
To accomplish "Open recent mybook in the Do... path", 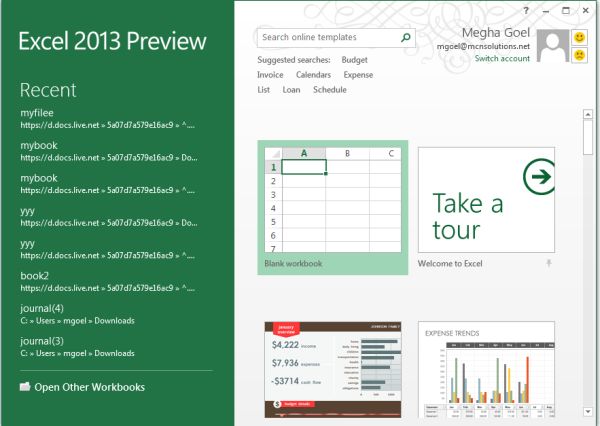I will [109, 151].
